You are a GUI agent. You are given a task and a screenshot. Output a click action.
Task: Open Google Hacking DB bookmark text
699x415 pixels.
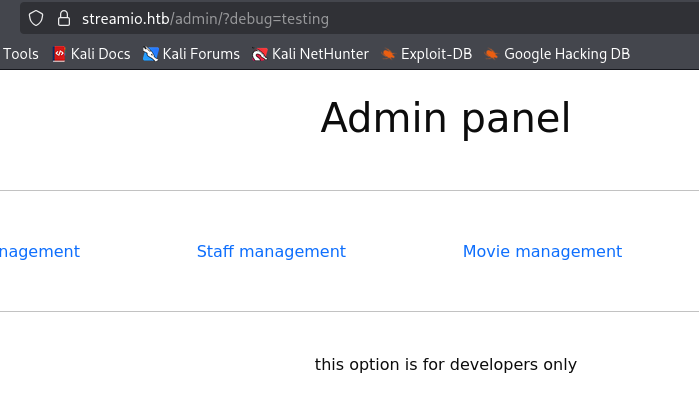click(x=567, y=54)
